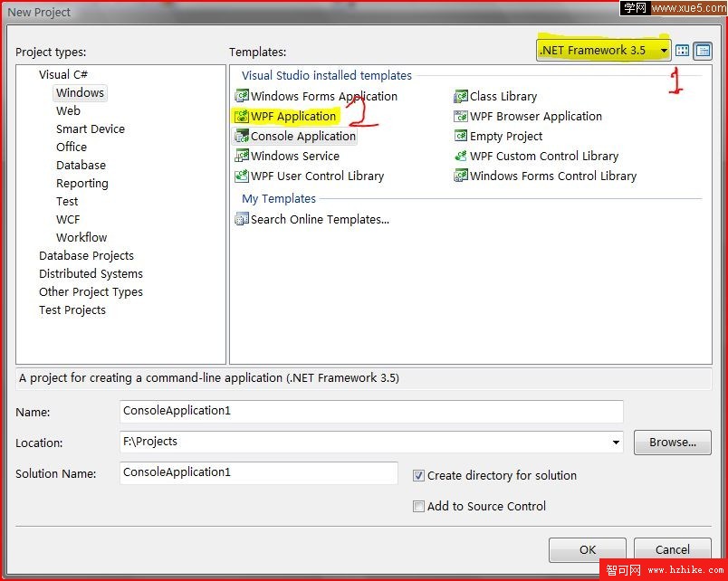Open the .NET Framework 3.5 version dropdown
Screen dimensions: 728x581
click(x=604, y=50)
